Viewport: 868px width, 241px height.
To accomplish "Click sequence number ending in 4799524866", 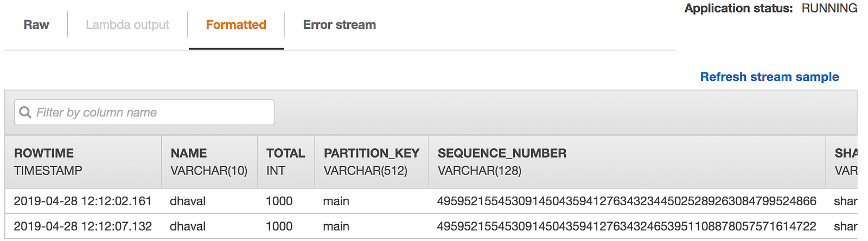I will coord(627,201).
